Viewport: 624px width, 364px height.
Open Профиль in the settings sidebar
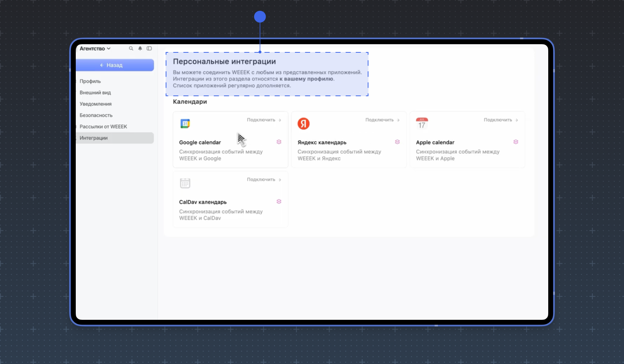[90, 81]
